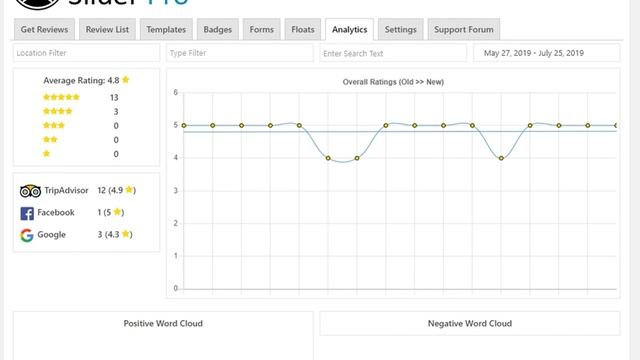
Task: Click the Google logo icon
Action: (27, 236)
